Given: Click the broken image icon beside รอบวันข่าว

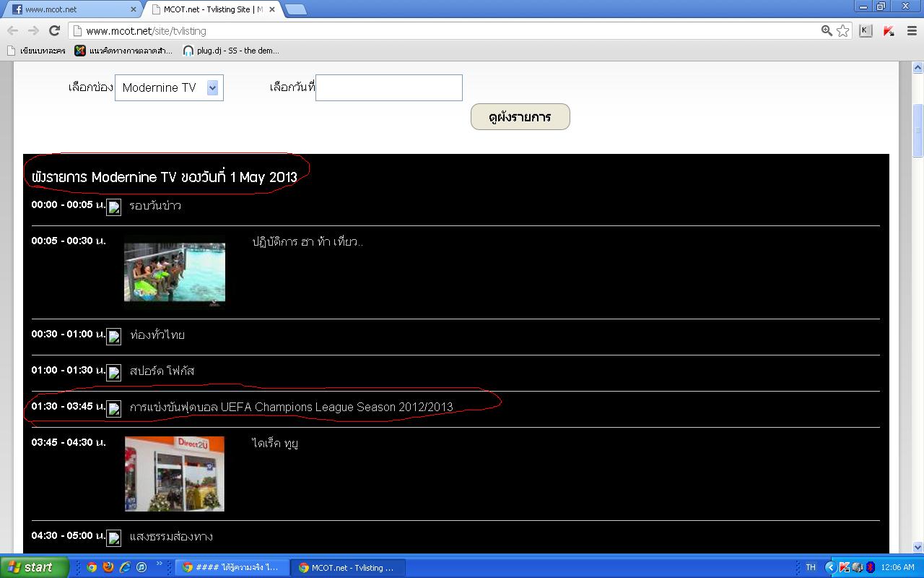Looking at the screenshot, I should [x=113, y=207].
